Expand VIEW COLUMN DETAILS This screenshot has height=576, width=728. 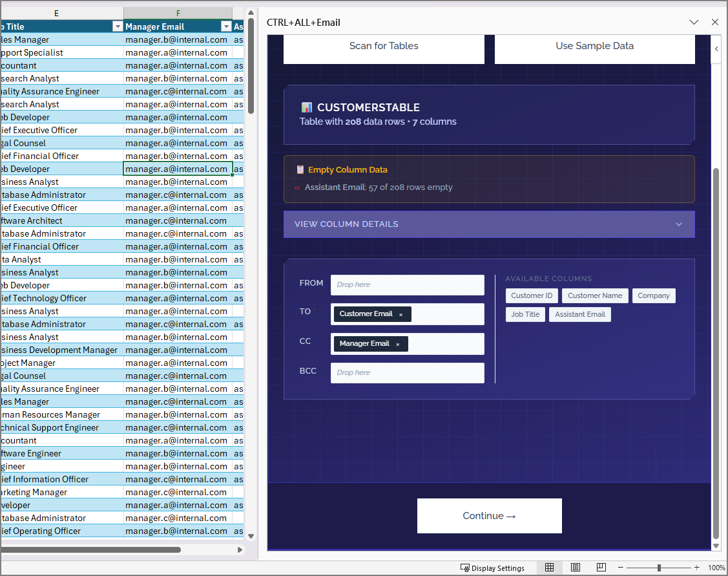click(489, 224)
